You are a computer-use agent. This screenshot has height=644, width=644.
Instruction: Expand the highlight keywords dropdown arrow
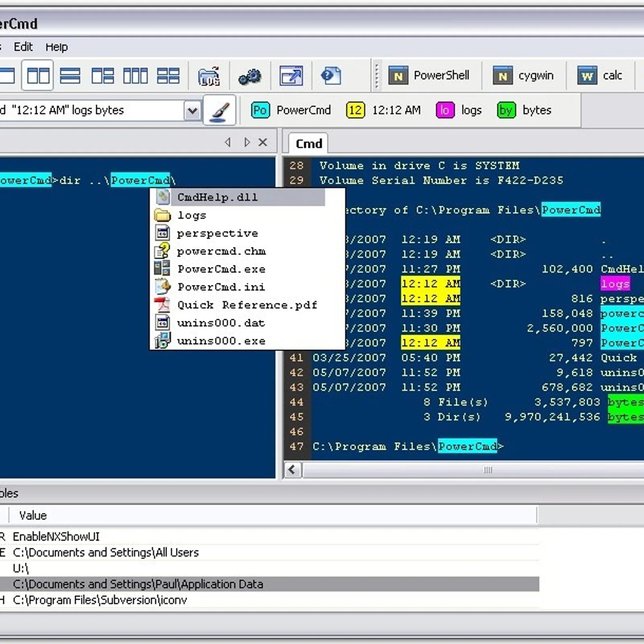192,110
